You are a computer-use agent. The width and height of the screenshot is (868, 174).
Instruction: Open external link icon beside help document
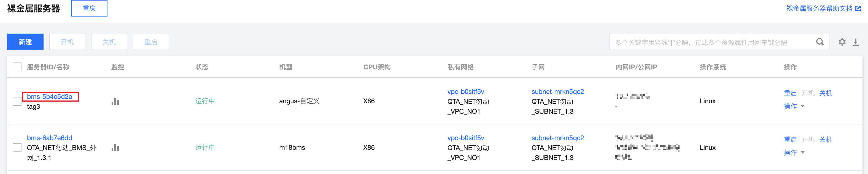coord(858,9)
